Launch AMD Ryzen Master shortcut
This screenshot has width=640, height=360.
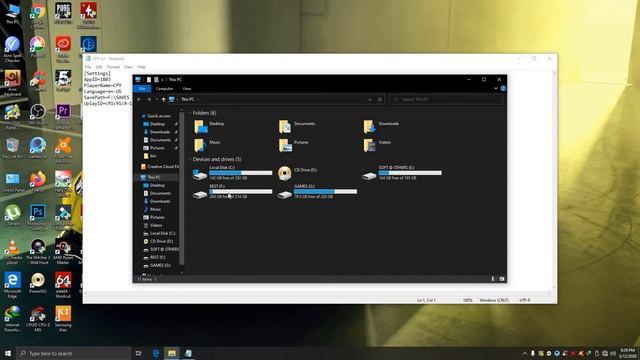[x=63, y=252]
